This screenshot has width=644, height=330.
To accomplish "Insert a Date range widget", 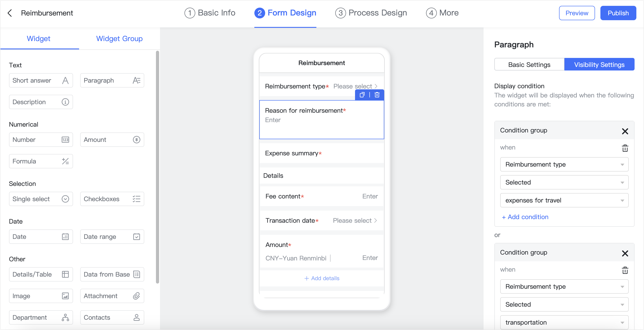I will 112,237.
